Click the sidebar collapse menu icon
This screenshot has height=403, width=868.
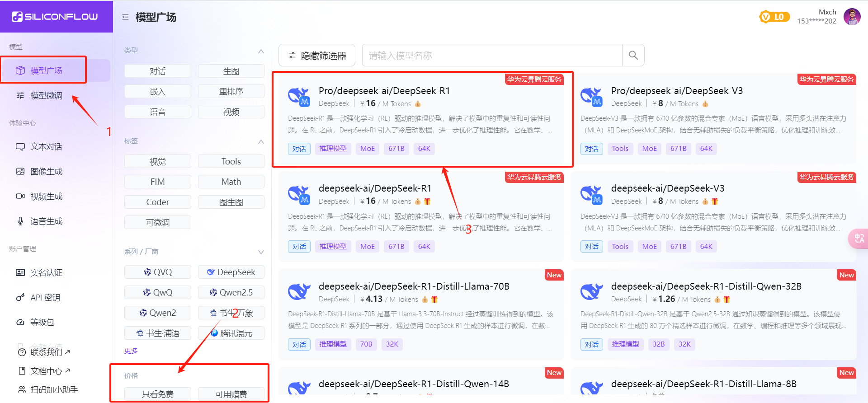pyautogui.click(x=125, y=17)
